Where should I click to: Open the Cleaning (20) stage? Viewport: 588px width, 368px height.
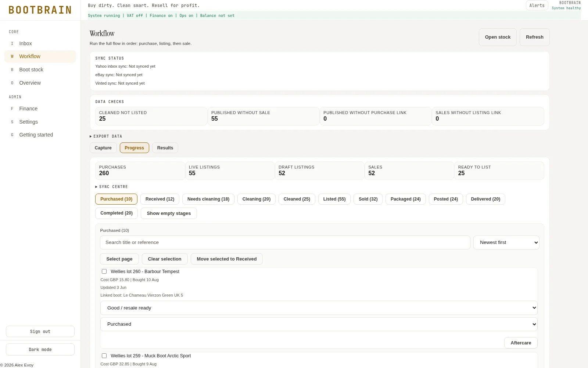257,199
